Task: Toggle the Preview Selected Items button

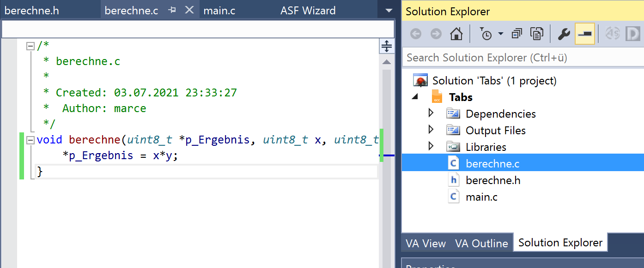Action: [584, 34]
